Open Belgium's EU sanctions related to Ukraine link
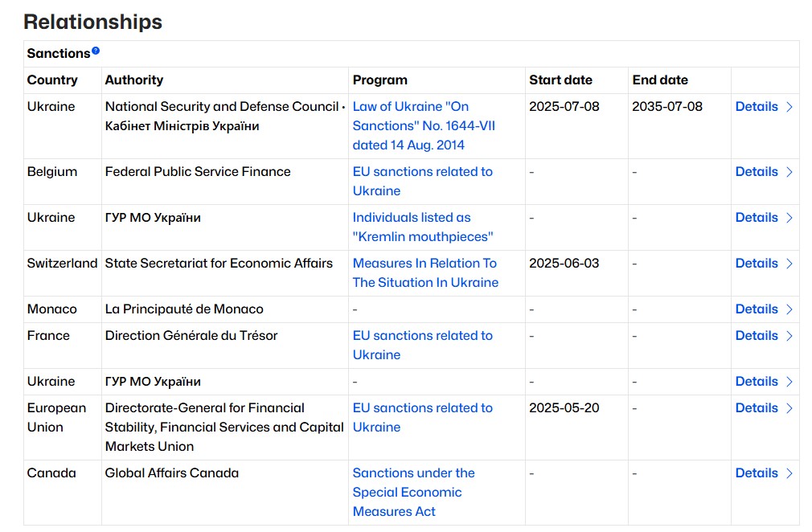812x532 pixels. [423, 181]
